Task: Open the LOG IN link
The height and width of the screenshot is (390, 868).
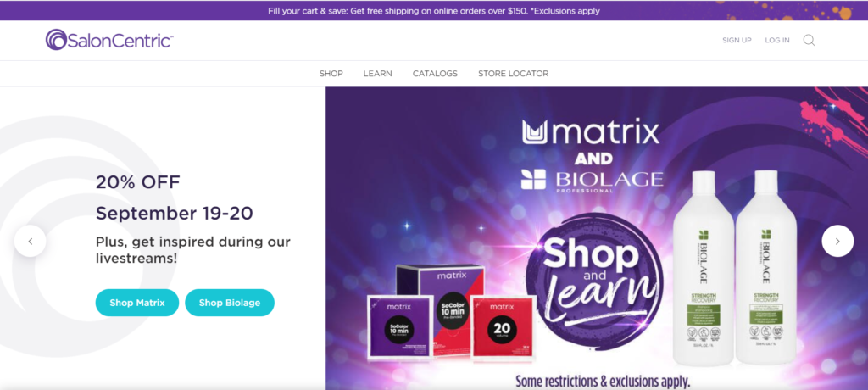Action: [x=777, y=41]
